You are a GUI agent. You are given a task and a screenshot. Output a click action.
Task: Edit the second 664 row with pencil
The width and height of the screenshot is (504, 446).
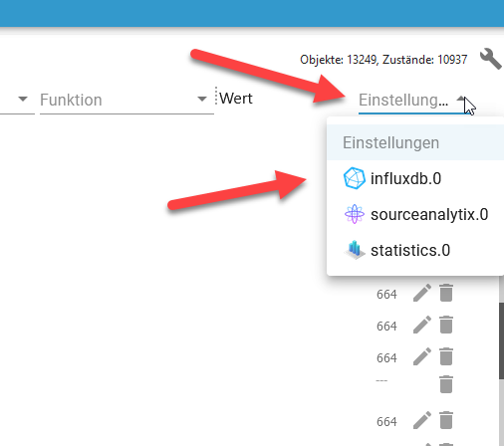coord(422,325)
